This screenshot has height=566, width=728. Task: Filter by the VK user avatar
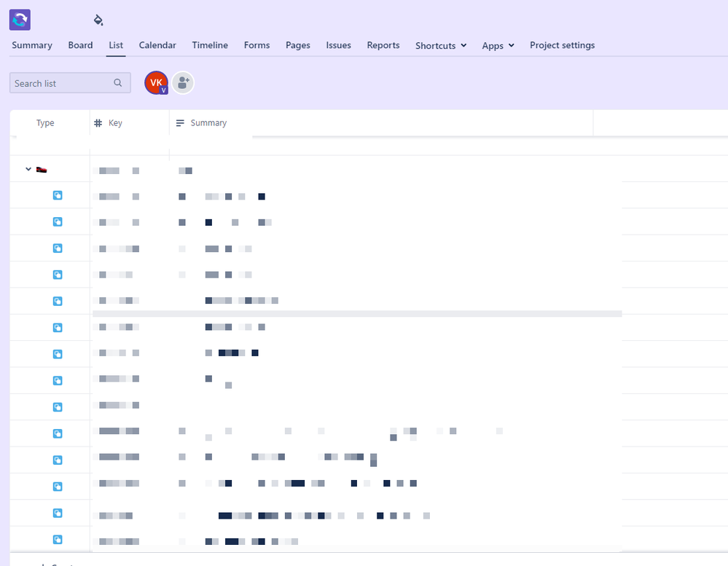point(157,83)
